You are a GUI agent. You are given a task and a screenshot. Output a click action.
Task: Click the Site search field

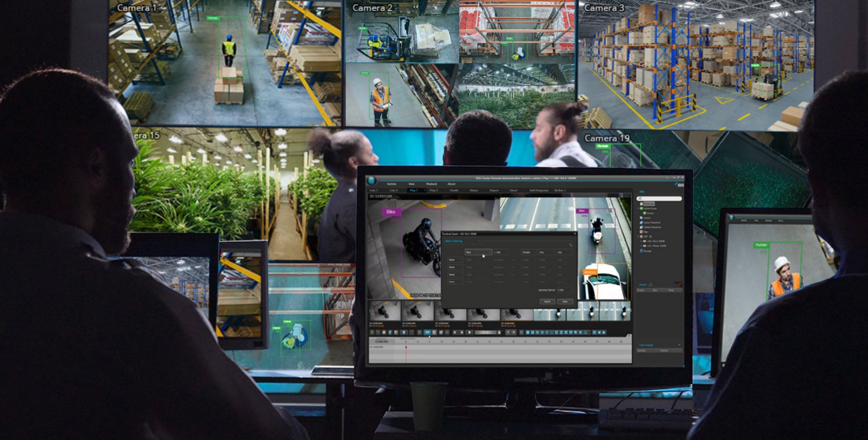(x=659, y=199)
